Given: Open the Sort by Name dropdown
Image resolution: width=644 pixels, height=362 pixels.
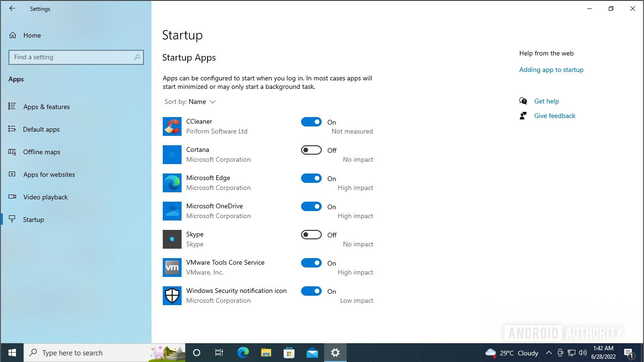Looking at the screenshot, I should click(x=202, y=102).
